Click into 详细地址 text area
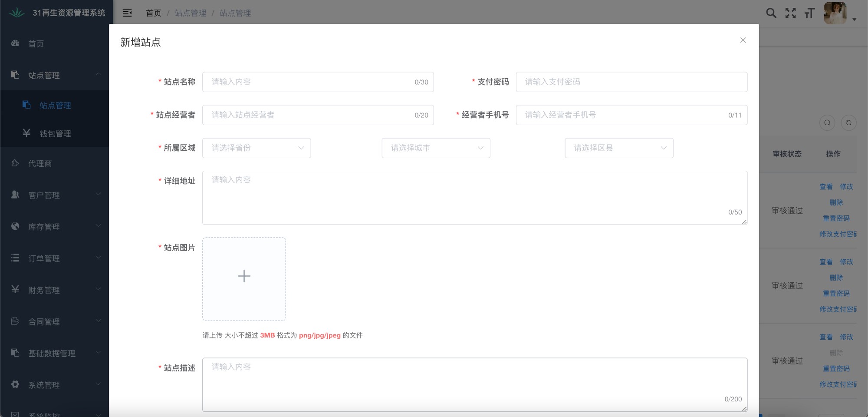Image resolution: width=868 pixels, height=417 pixels. pos(475,198)
